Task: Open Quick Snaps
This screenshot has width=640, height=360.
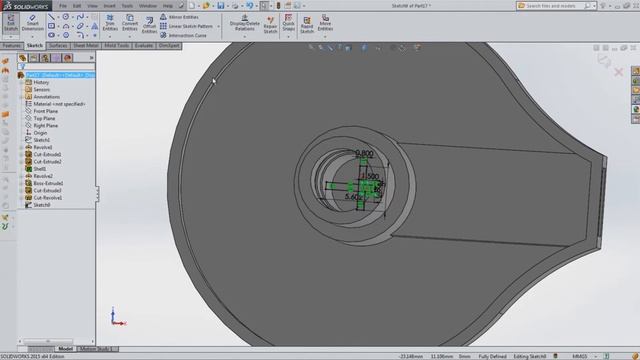Action: coord(288,23)
